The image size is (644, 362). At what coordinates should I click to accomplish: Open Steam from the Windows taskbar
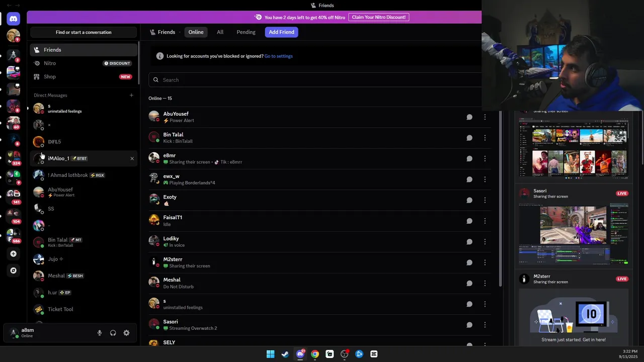[x=285, y=354]
